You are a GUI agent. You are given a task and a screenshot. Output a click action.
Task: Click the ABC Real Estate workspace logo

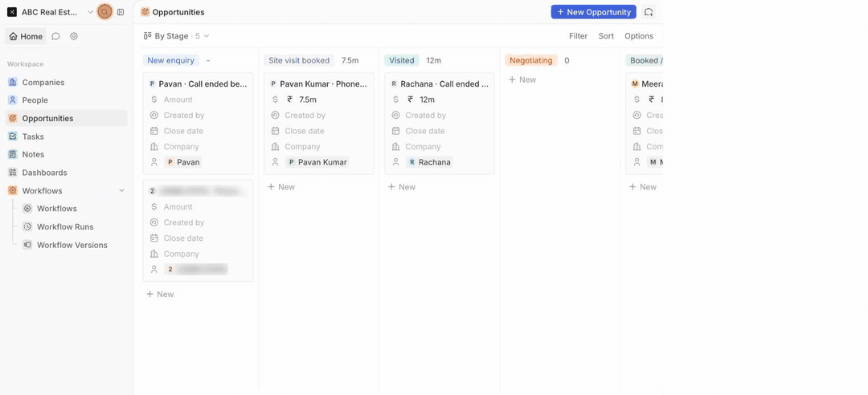coord(12,11)
